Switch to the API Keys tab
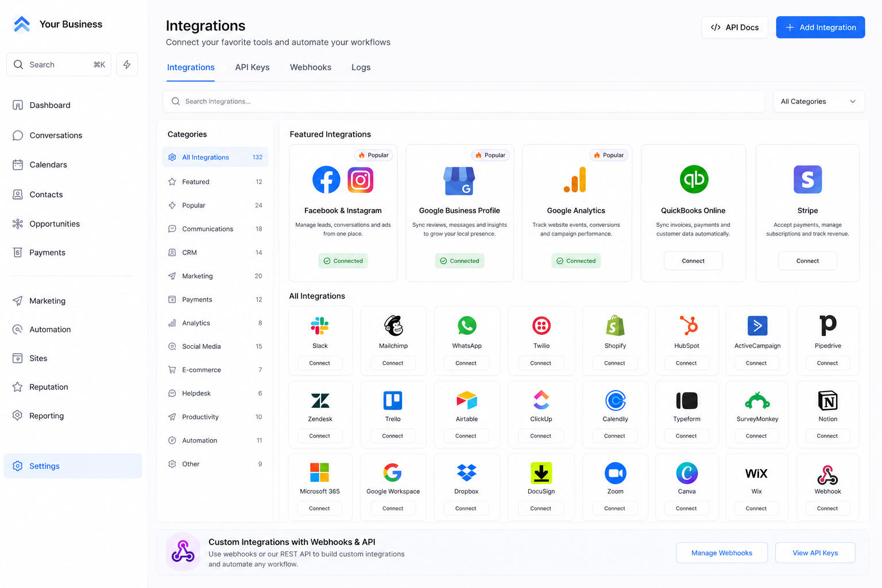Viewport: 882px width, 588px height. (x=252, y=67)
